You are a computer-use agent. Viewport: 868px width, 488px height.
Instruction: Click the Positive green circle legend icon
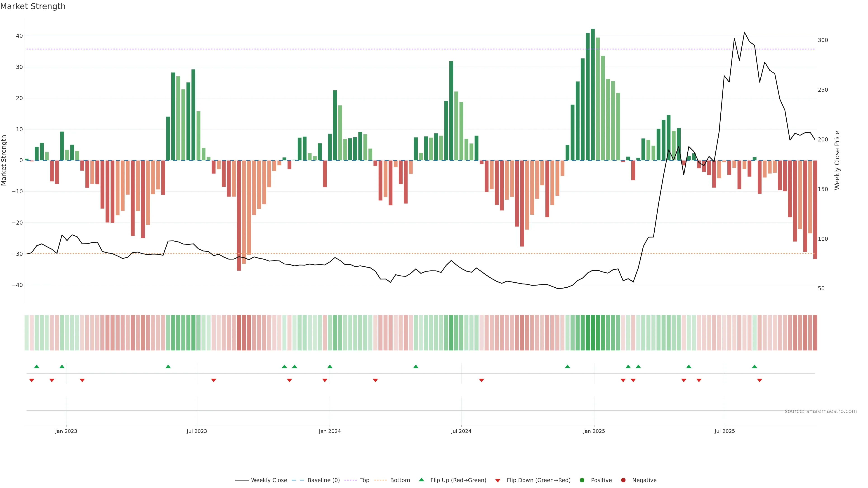[x=582, y=480]
